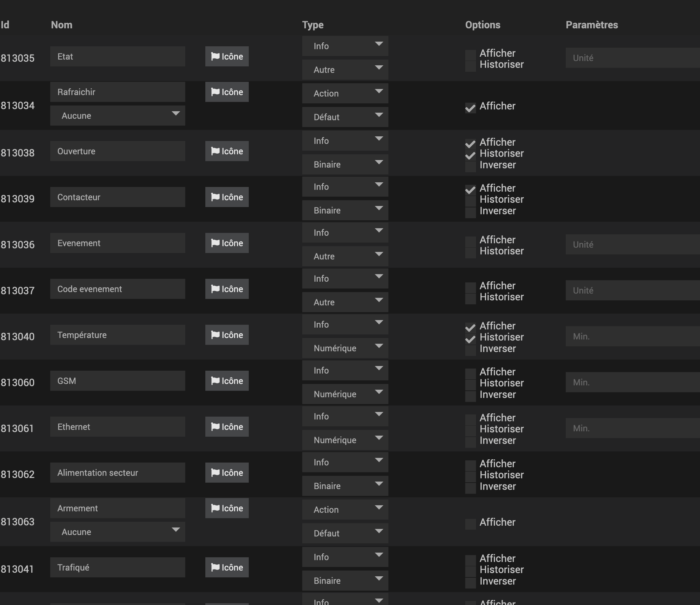Viewport: 700px width, 605px height.
Task: Open the icon picker for Rafraichir
Action: click(227, 92)
